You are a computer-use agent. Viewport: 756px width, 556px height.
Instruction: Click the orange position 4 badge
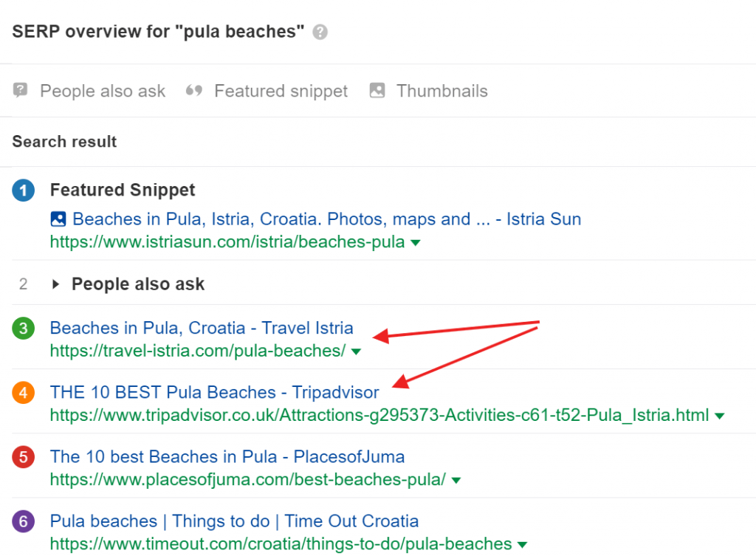pos(24,393)
